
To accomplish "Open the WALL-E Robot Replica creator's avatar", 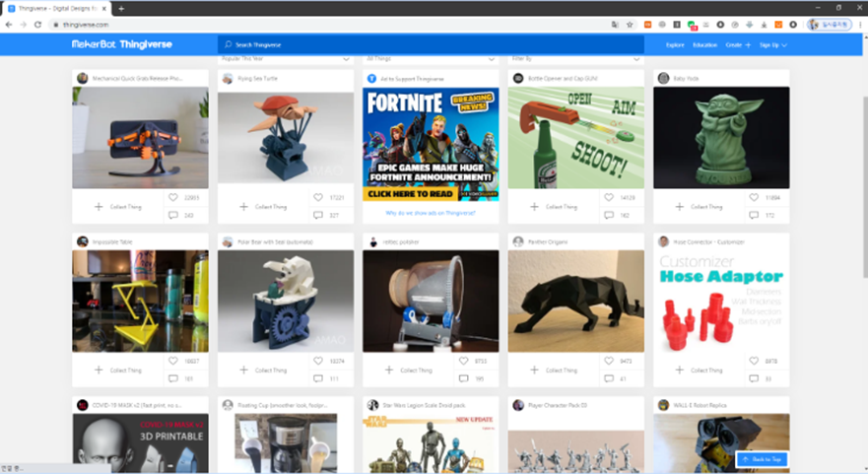I will [x=663, y=405].
